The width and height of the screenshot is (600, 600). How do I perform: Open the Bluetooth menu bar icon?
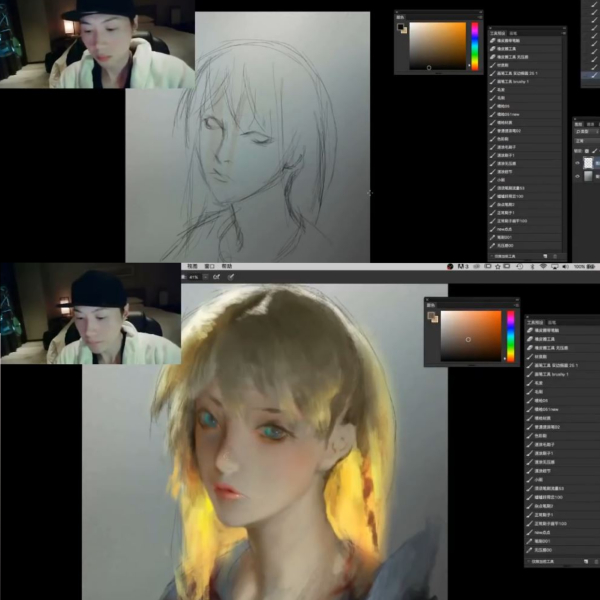click(532, 266)
